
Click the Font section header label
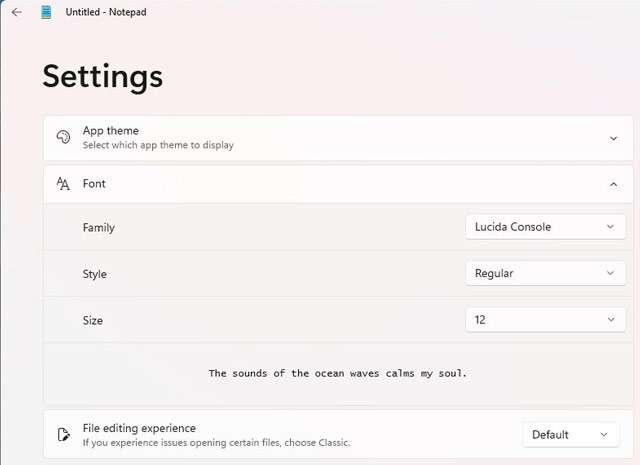(94, 184)
